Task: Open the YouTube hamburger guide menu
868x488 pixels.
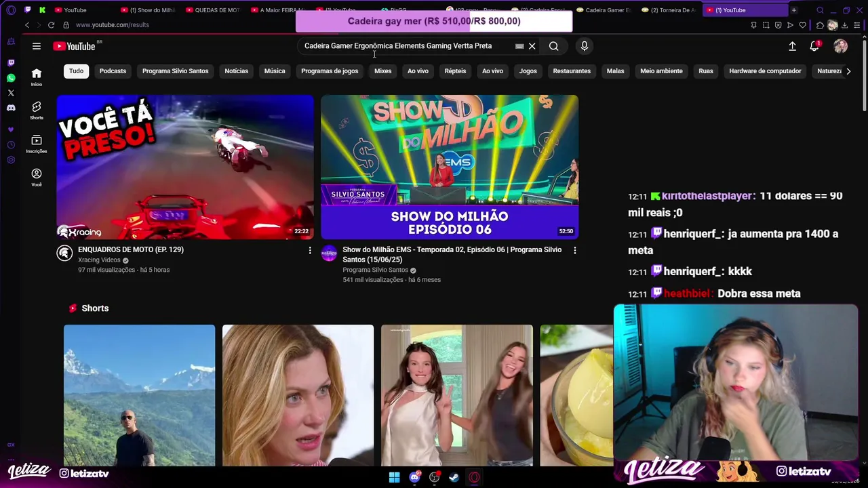Action: coord(37,46)
